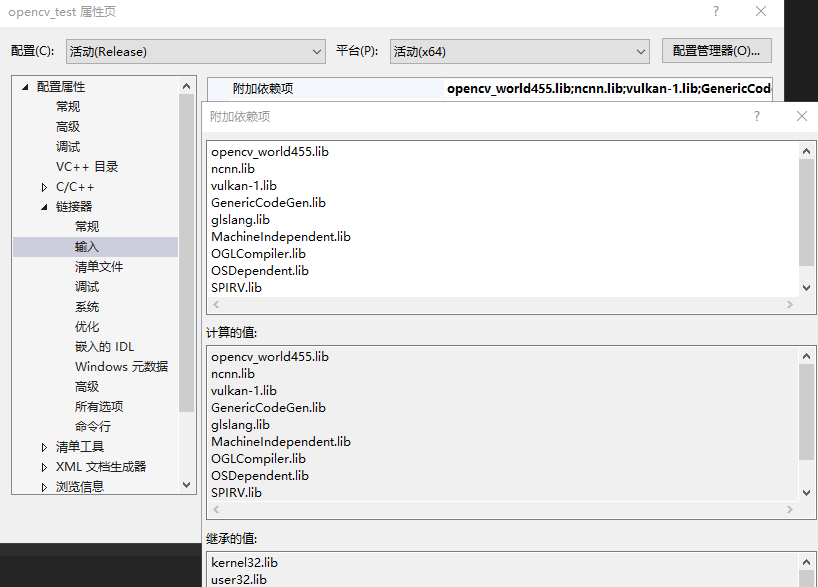Viewport: 818px width, 587px height.
Task: Select the 清单文件 item
Action: pyautogui.click(x=99, y=267)
